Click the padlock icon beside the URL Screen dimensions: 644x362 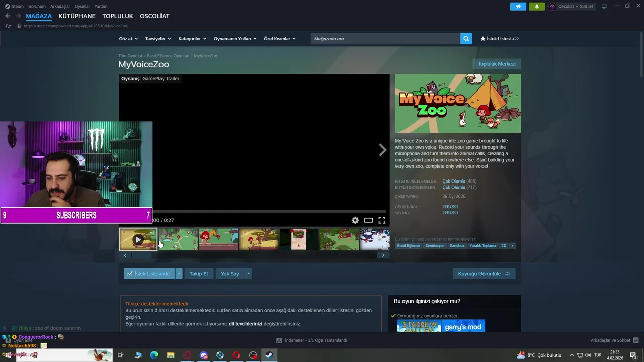click(x=19, y=26)
